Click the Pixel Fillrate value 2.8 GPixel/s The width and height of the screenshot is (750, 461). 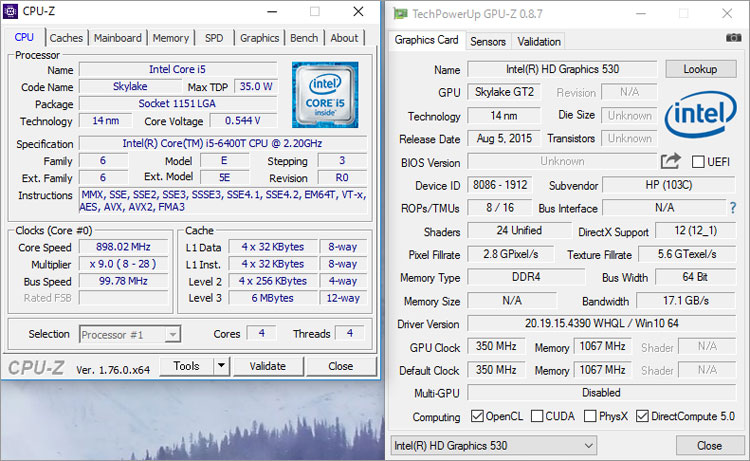pyautogui.click(x=510, y=254)
